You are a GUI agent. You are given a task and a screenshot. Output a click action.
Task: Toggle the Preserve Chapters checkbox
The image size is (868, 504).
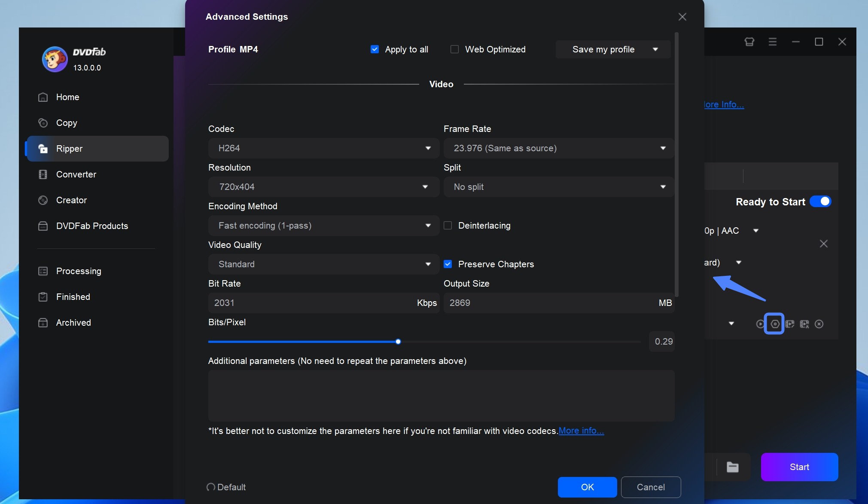pos(448,264)
